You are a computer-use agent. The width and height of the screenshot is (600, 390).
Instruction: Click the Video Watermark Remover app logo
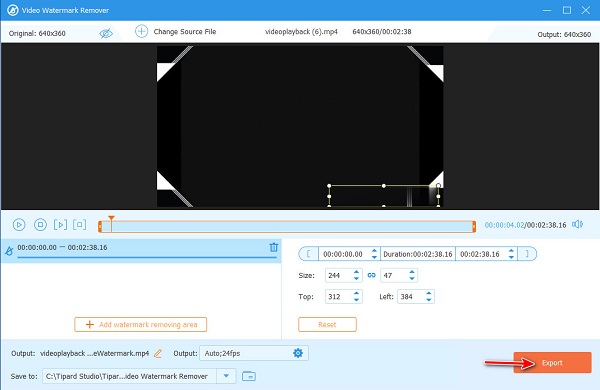click(13, 10)
